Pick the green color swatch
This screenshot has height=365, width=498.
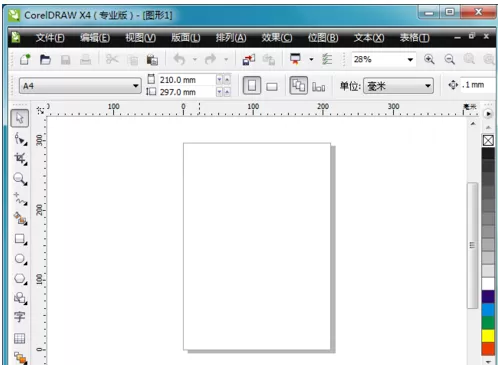[488, 323]
